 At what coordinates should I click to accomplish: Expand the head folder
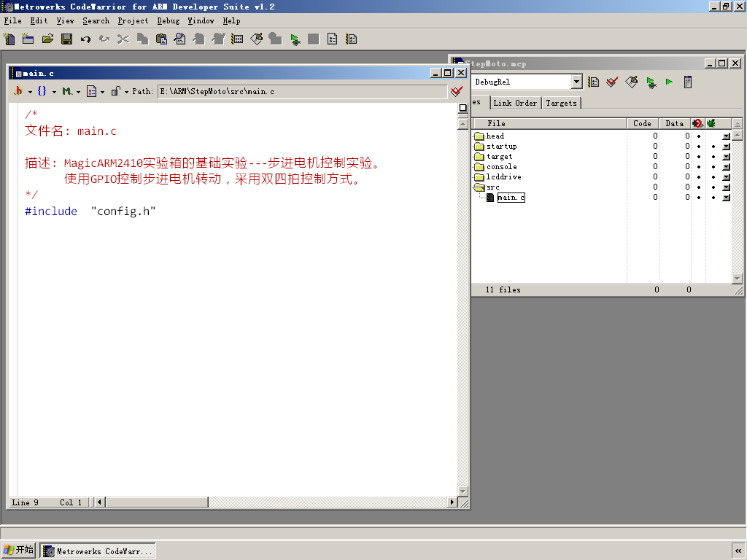(479, 136)
